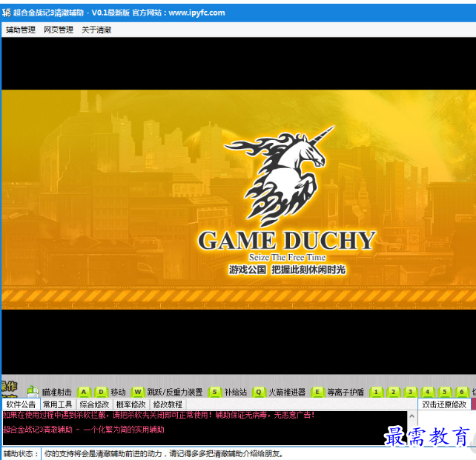Open the 网页管理 menu
The height and width of the screenshot is (460, 476).
coord(59,30)
